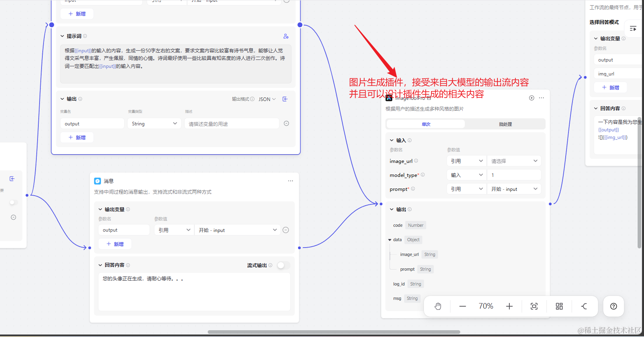Screen dimensions: 644x337
Task: Click the export icon on left partial node
Action: 12,178
